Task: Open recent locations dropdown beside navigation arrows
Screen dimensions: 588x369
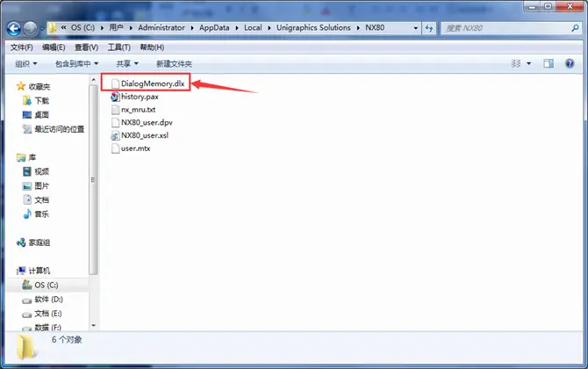Action: [41, 28]
